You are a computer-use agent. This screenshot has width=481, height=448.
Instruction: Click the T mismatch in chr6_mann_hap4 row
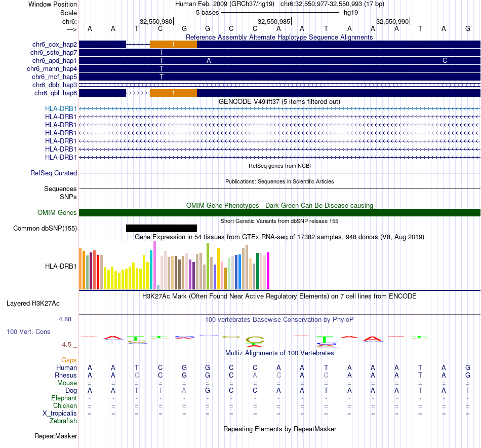pyautogui.click(x=162, y=69)
